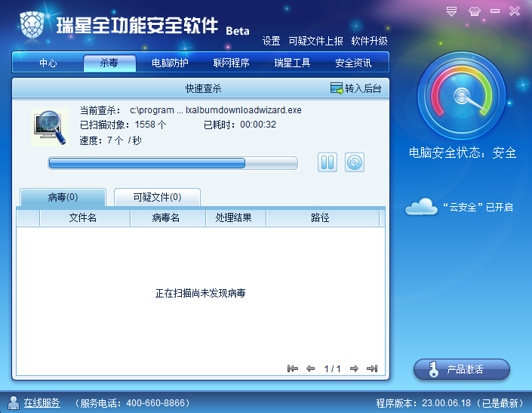Switch to the 中心 tab

[48, 63]
